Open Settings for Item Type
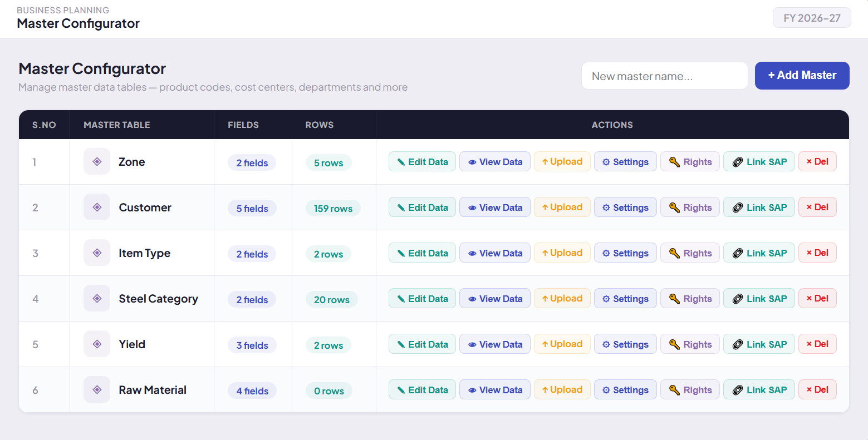 pyautogui.click(x=625, y=253)
